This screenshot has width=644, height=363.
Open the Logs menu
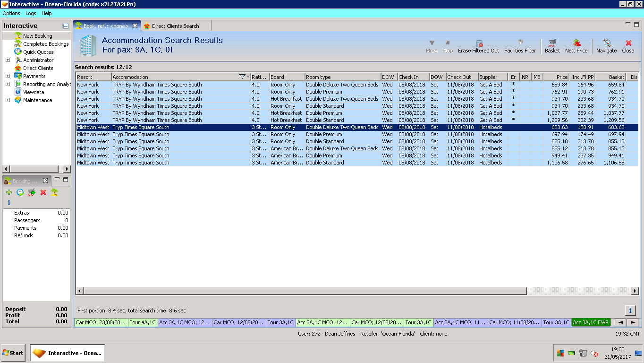point(31,13)
